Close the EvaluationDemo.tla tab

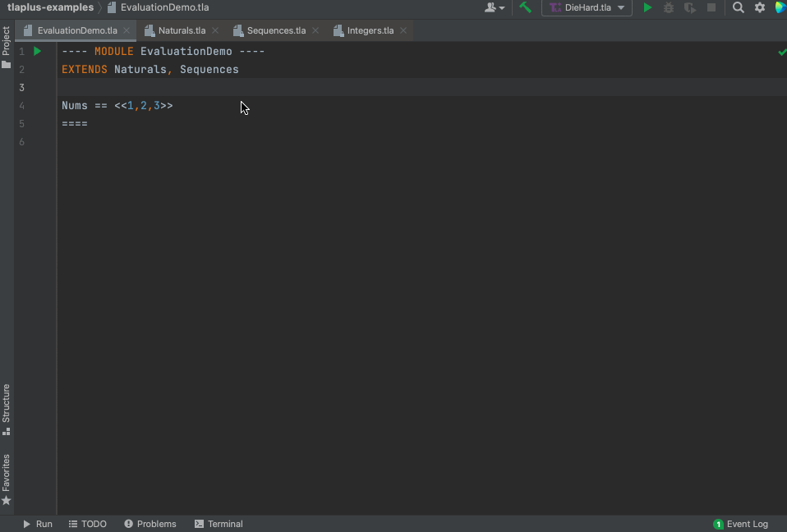pyautogui.click(x=127, y=30)
